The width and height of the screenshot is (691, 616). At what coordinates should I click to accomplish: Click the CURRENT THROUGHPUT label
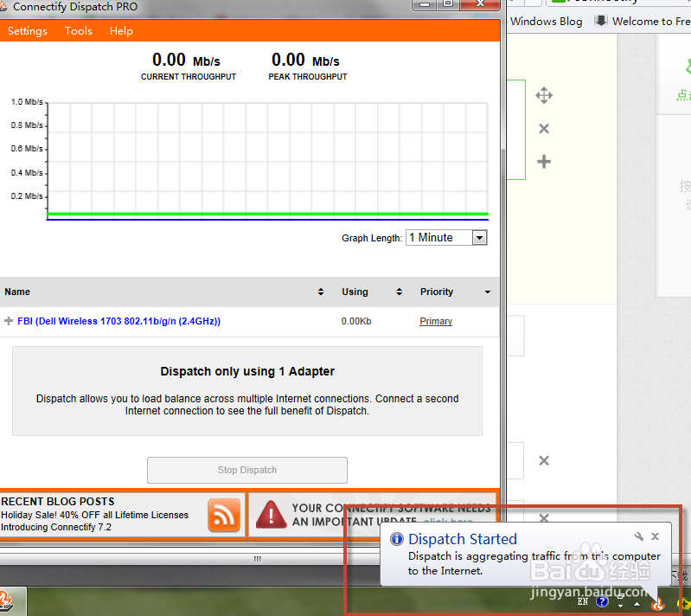tap(189, 77)
